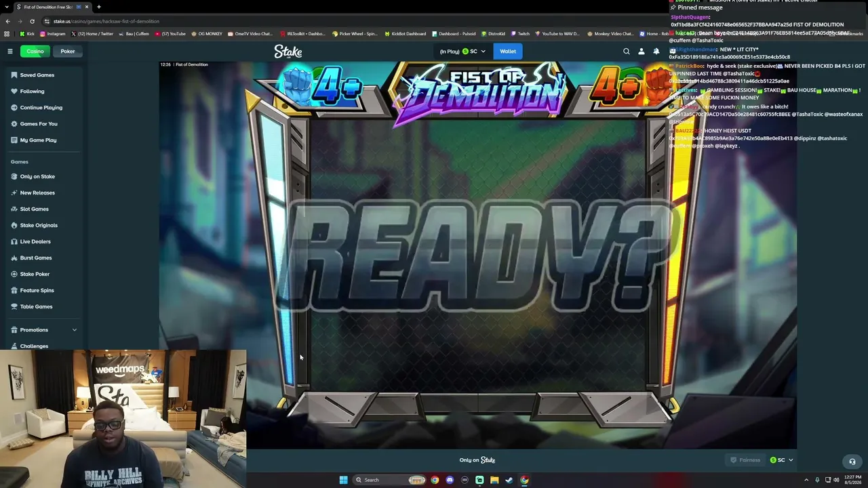Open the DistroKid bookmark
Image resolution: width=868 pixels, height=488 pixels.
pyautogui.click(x=493, y=34)
